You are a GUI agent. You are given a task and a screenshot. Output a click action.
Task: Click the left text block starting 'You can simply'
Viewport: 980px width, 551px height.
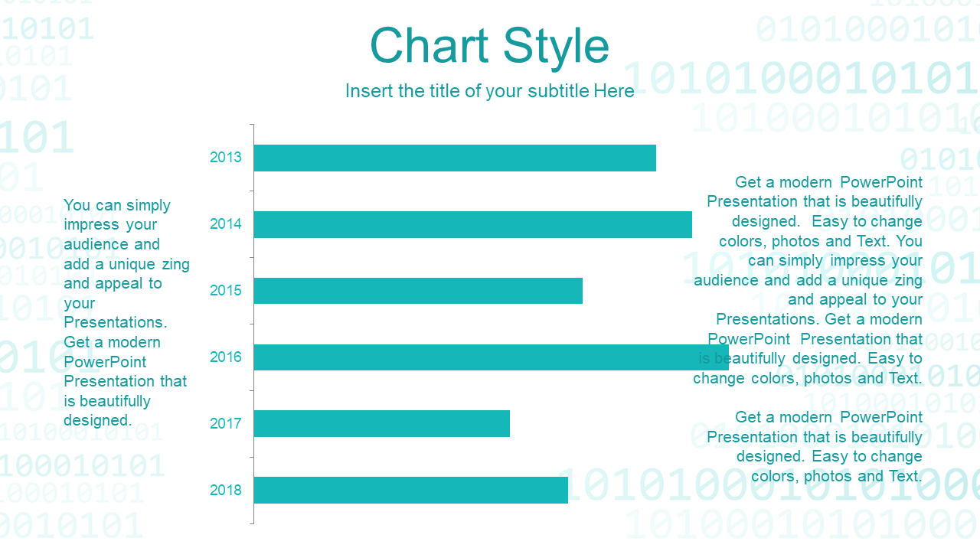point(126,313)
